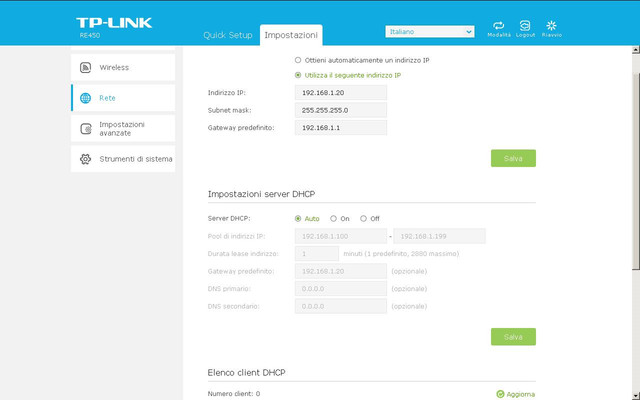
Task: Click the Modalità mode-switch icon
Action: [498, 25]
